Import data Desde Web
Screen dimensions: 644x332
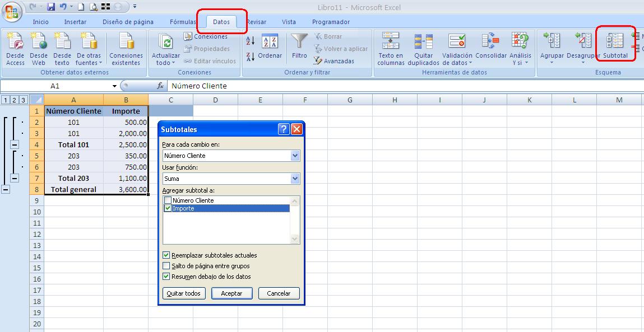point(39,49)
